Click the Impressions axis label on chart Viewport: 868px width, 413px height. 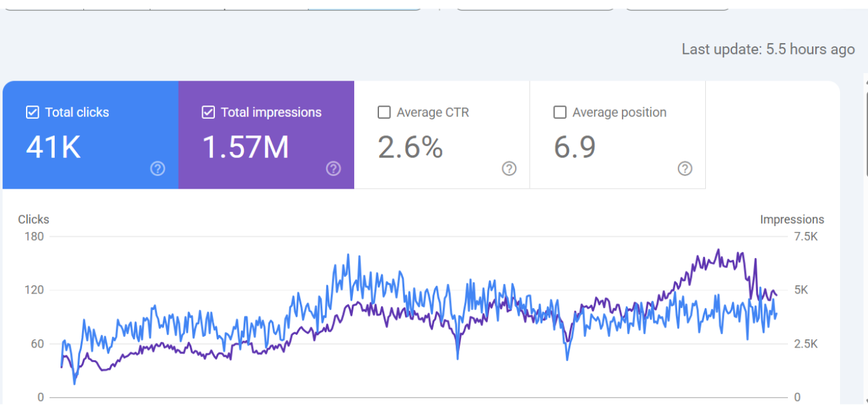(x=792, y=219)
